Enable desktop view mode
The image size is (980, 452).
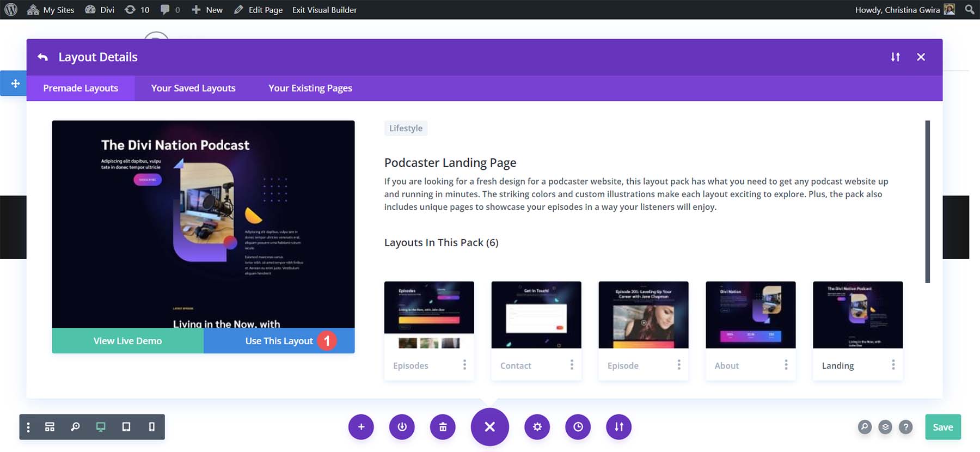click(101, 427)
